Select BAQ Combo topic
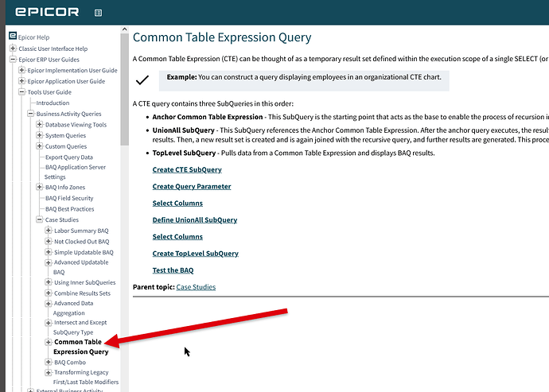Screen dimensions: 549x392 coord(70,363)
